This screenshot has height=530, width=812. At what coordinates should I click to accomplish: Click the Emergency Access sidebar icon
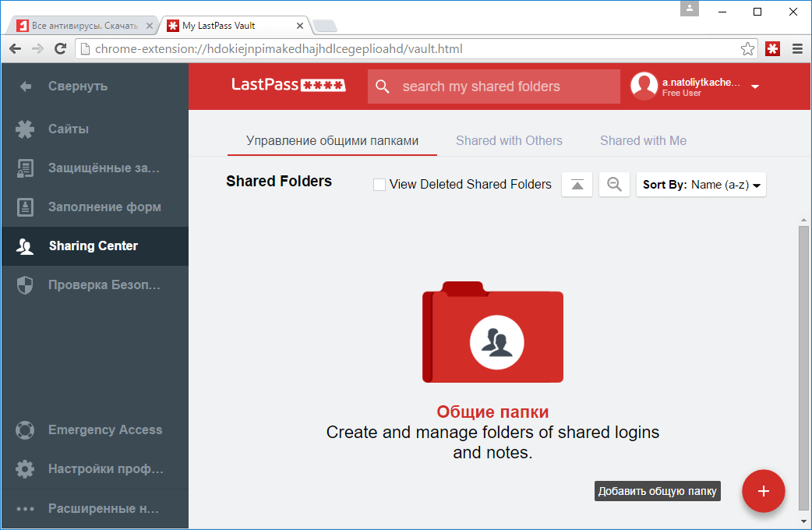[24, 429]
